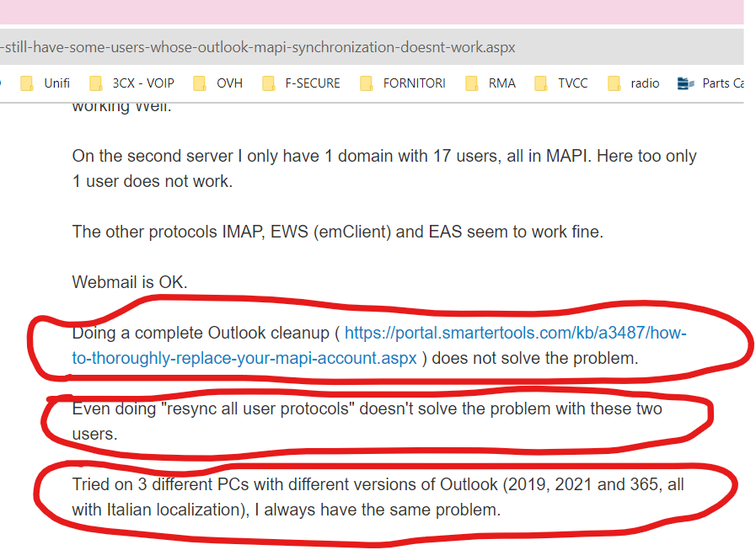This screenshot has height=550, width=756.
Task: Open the radio bookmark folder
Action: point(635,83)
